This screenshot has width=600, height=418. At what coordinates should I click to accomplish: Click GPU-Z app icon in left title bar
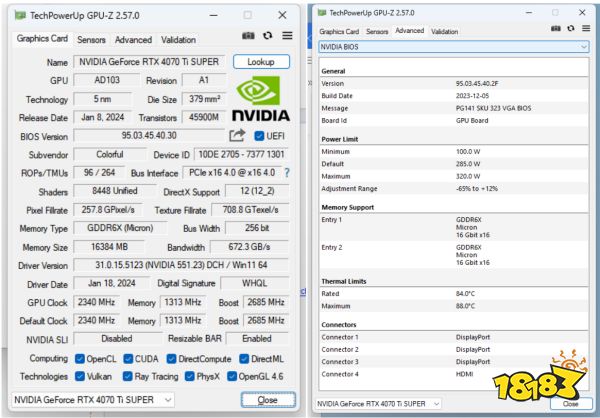pyautogui.click(x=20, y=15)
